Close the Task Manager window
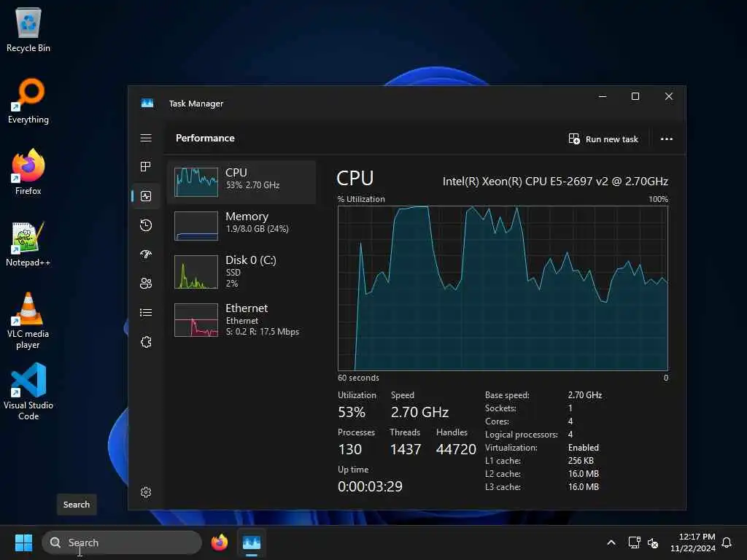This screenshot has height=560, width=747. click(669, 97)
